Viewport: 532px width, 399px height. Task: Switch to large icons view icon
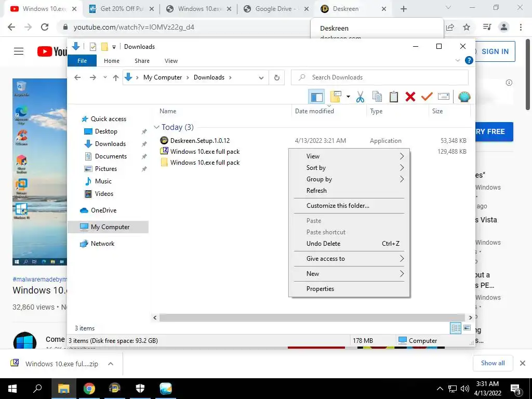467,328
